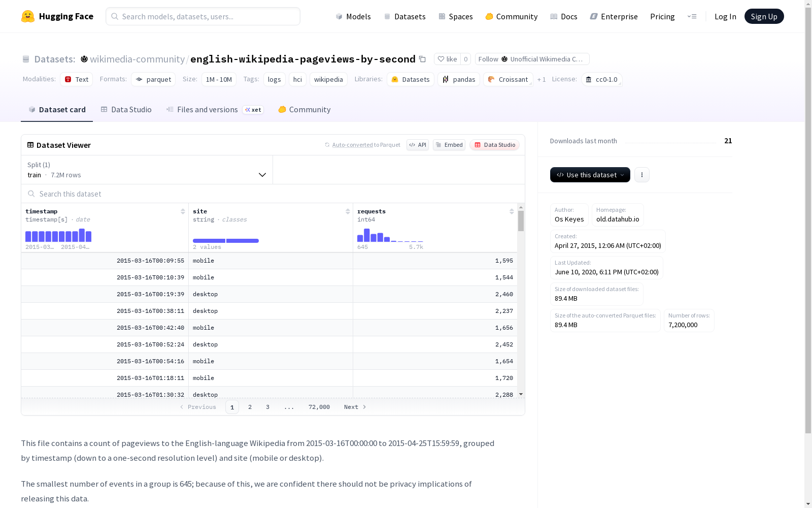Click the wikipedia tag
Viewport: 812px width, 508px height.
(x=328, y=79)
